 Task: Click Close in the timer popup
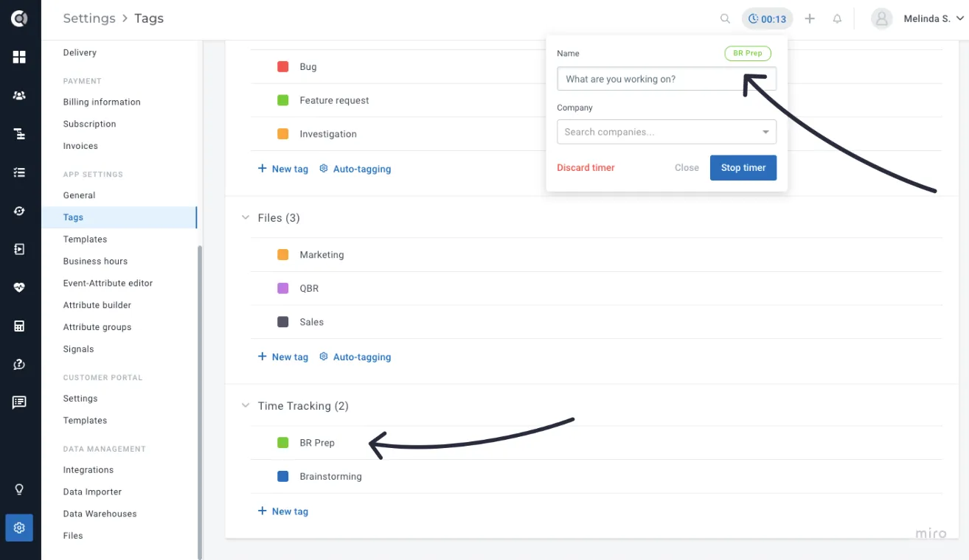687,167
